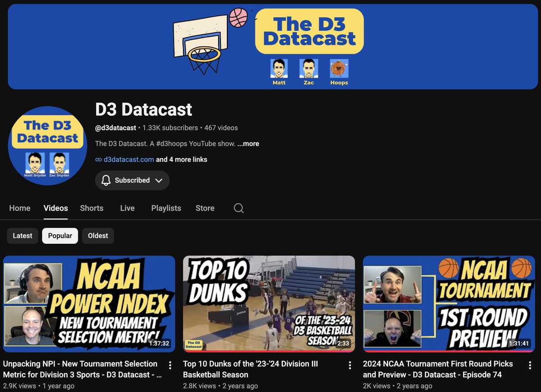The width and height of the screenshot is (541, 392).
Task: Open the Playlists tab
Action: 166,208
